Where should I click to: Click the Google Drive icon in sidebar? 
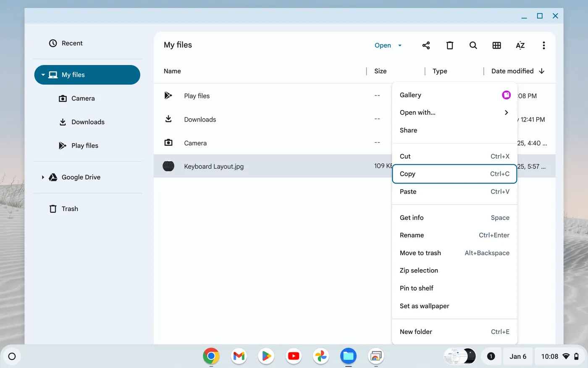click(53, 177)
